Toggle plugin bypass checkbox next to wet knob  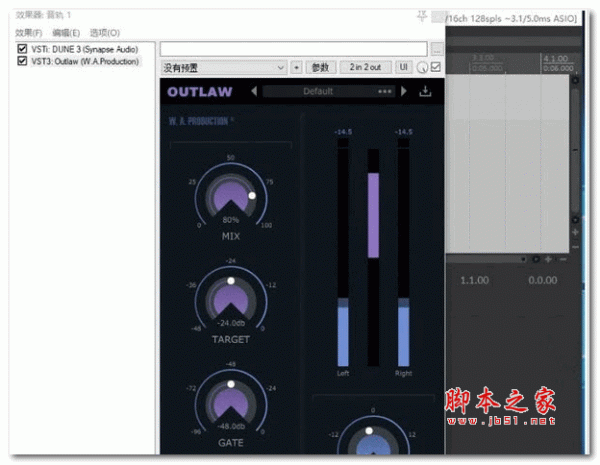click(x=435, y=67)
